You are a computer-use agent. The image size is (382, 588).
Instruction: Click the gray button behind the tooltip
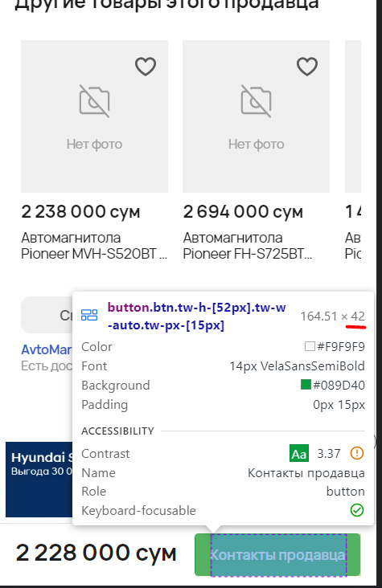47,315
